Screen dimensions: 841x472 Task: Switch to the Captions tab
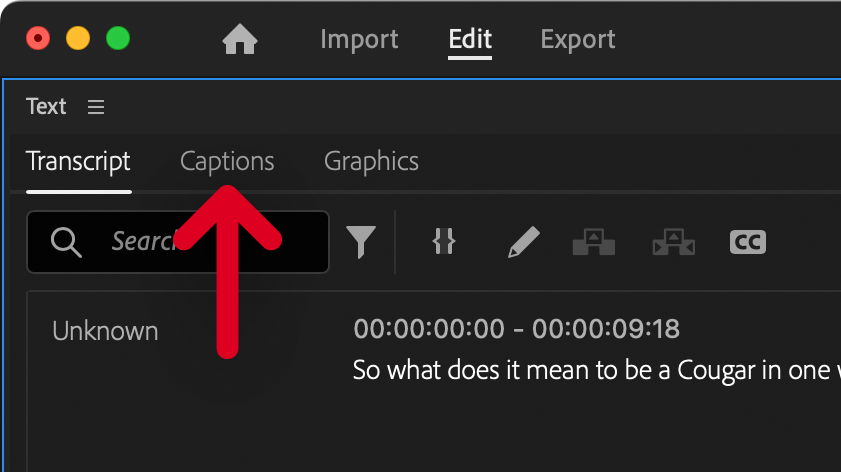coord(227,161)
